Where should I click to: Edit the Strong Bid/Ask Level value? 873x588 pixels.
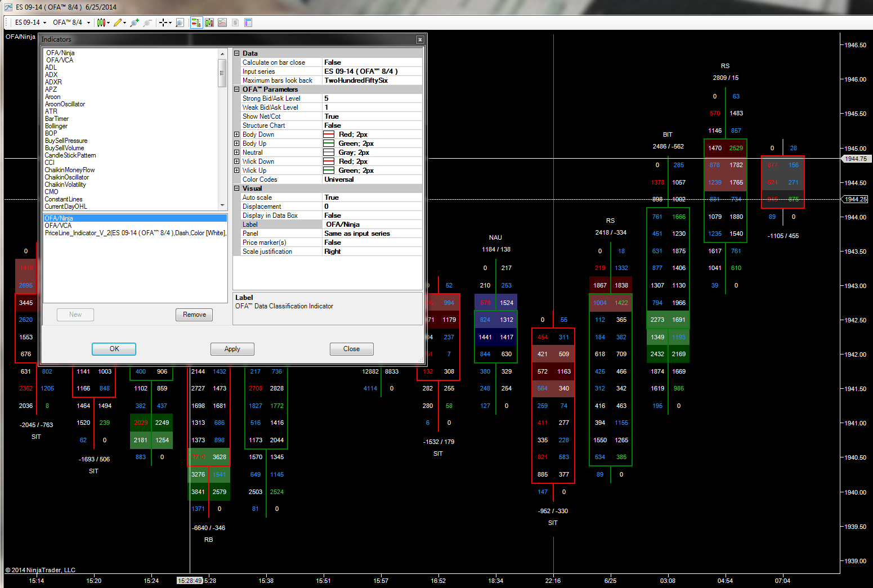click(x=372, y=98)
